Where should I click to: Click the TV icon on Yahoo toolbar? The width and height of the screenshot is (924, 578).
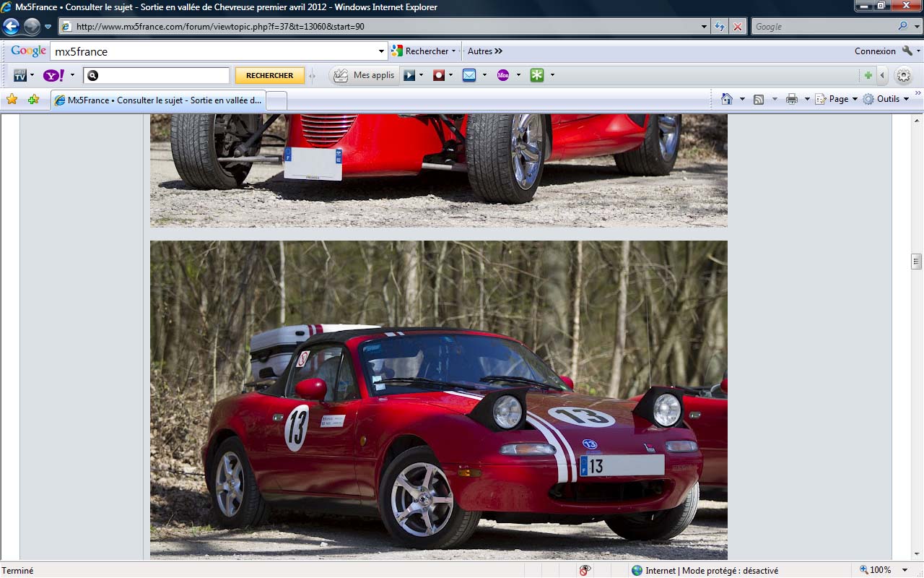(19, 75)
